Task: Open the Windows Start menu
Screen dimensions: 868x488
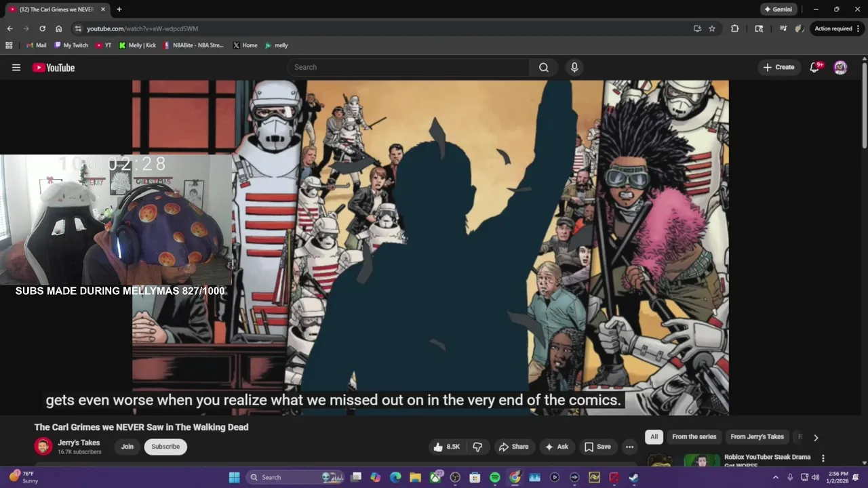Action: point(234,477)
